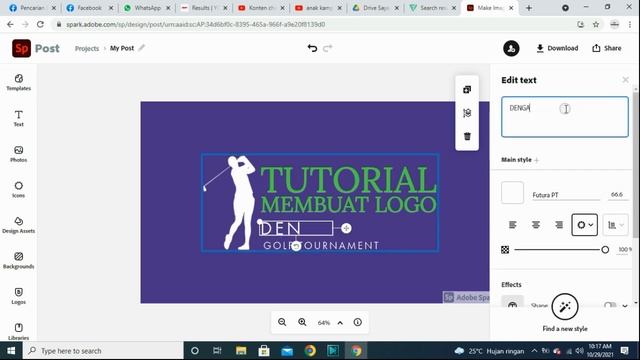Open Microsoft Store from taskbar
The image size is (640, 360).
click(x=264, y=351)
